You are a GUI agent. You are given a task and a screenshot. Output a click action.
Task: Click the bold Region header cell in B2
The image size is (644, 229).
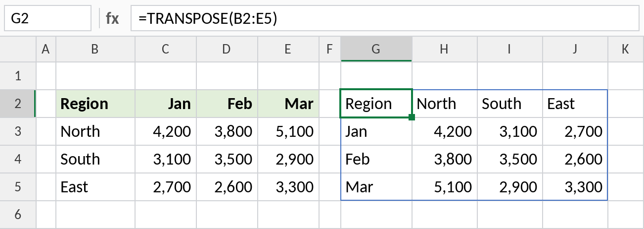tap(95, 104)
